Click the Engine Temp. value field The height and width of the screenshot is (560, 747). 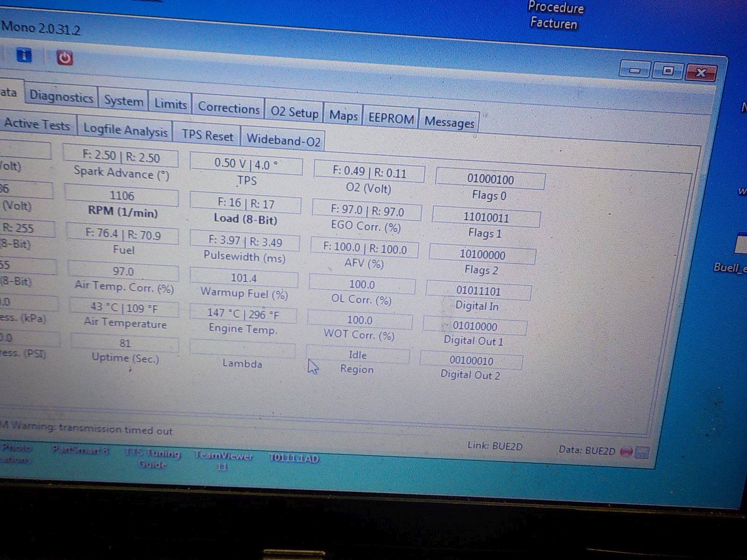click(243, 314)
